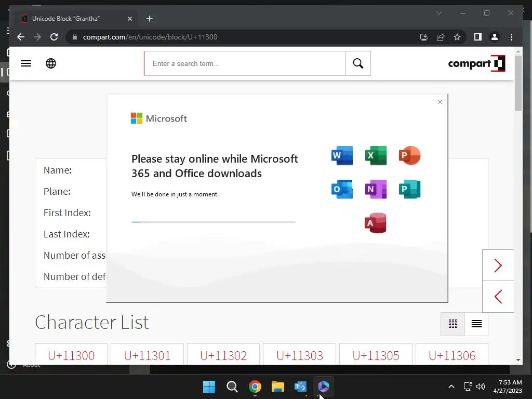
Task: Open File Explorer from the taskbar
Action: pos(278,387)
